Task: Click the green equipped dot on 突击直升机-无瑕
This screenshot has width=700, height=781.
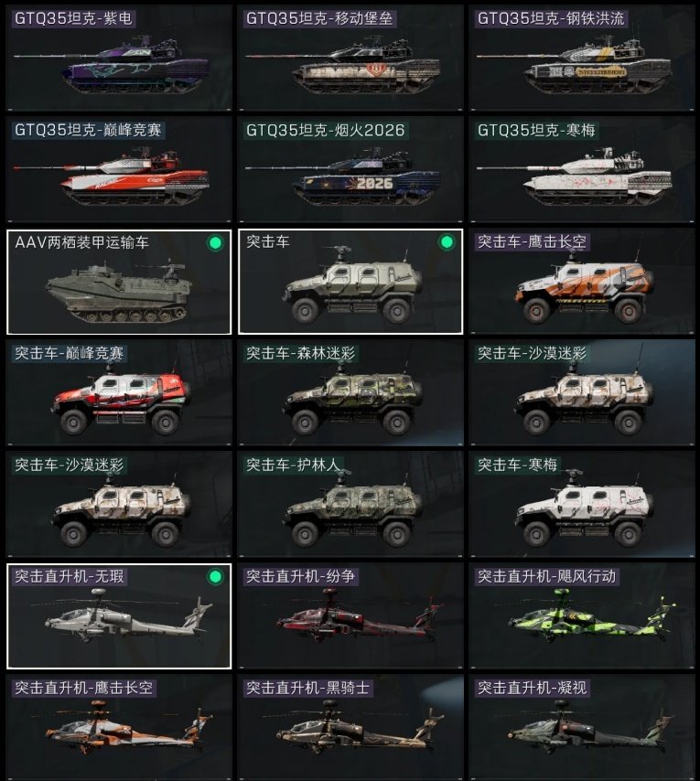Action: (x=215, y=577)
